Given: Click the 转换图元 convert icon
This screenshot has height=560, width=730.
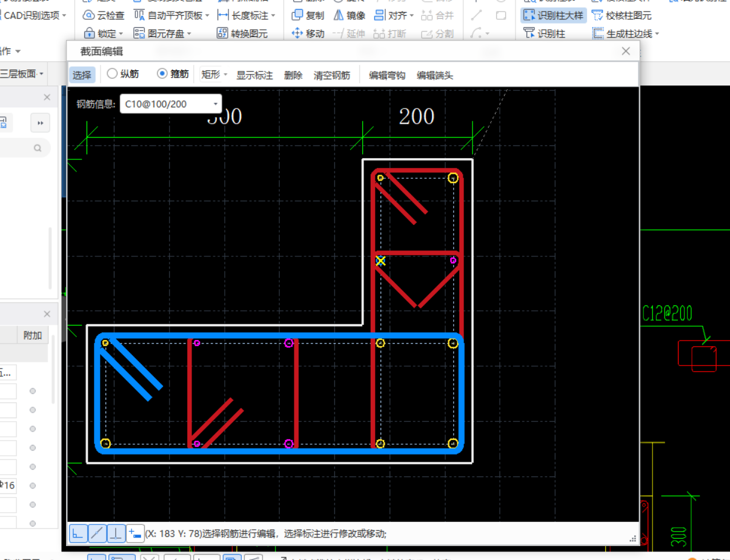Looking at the screenshot, I should (222, 34).
